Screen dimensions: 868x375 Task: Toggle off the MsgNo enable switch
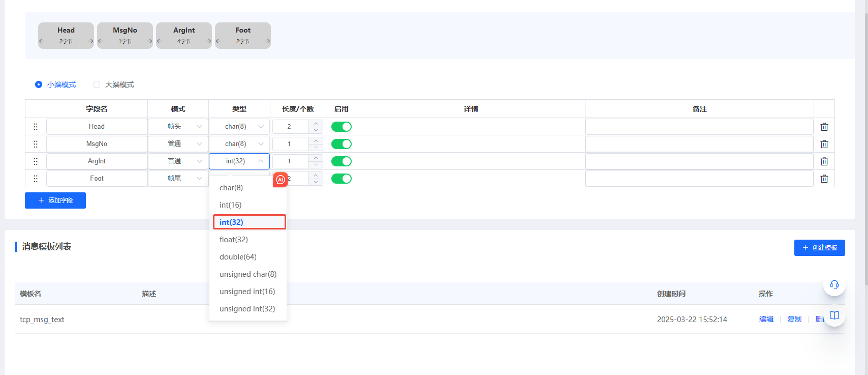(341, 144)
